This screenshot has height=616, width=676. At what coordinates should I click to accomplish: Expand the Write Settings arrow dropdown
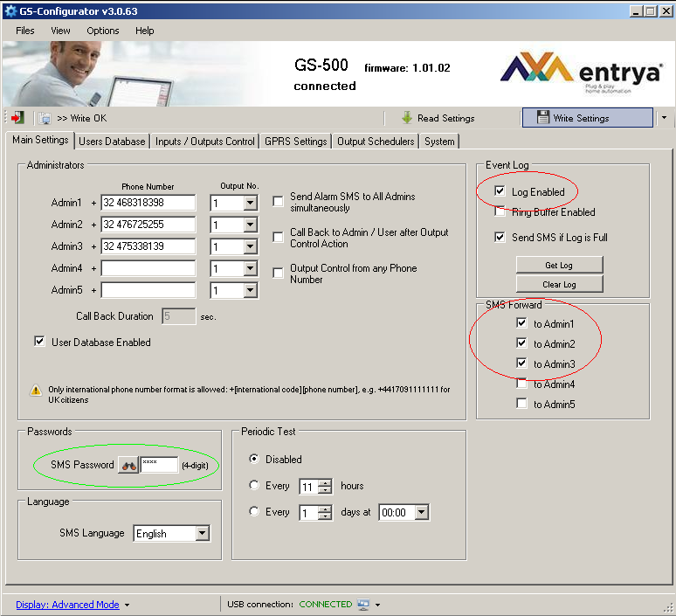(664, 118)
